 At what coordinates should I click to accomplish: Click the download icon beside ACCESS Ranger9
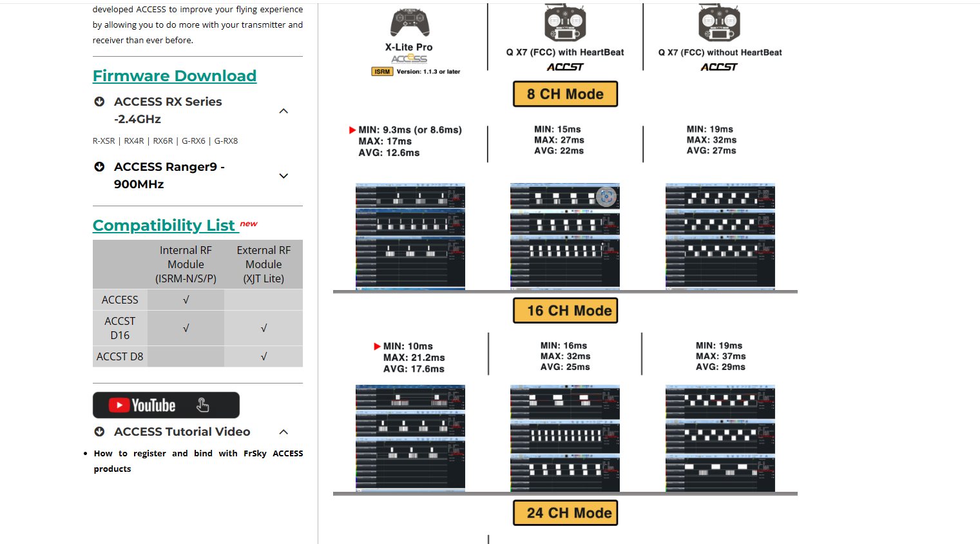[99, 167]
